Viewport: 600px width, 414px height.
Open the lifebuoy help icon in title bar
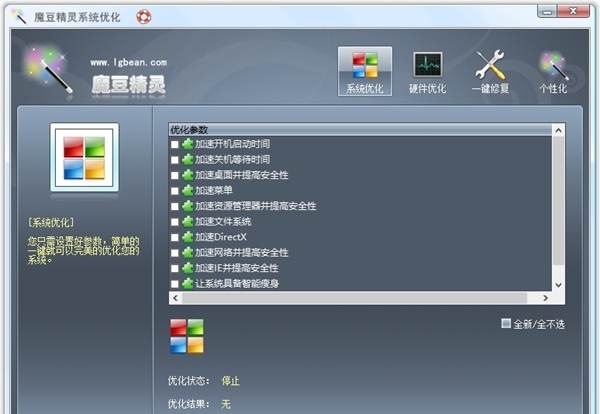click(x=144, y=17)
